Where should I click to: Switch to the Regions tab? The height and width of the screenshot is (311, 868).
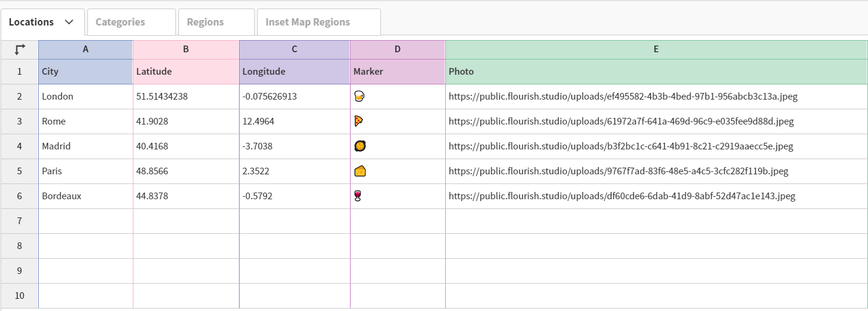[217, 22]
